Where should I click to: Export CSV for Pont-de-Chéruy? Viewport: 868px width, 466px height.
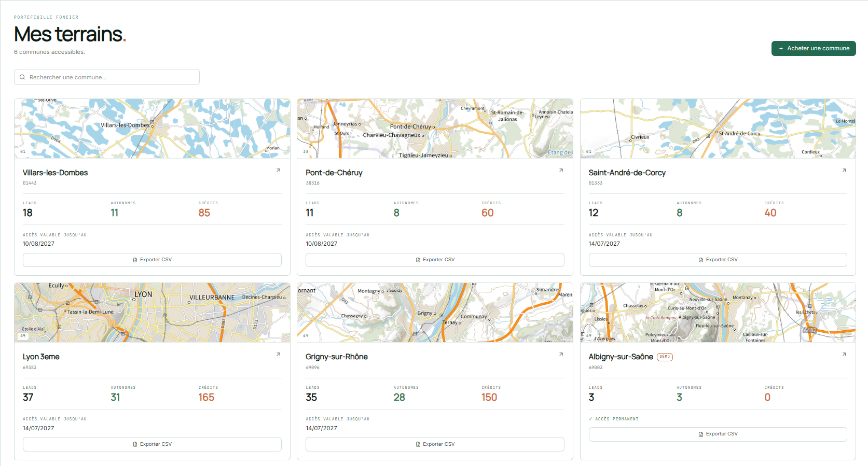coord(435,260)
